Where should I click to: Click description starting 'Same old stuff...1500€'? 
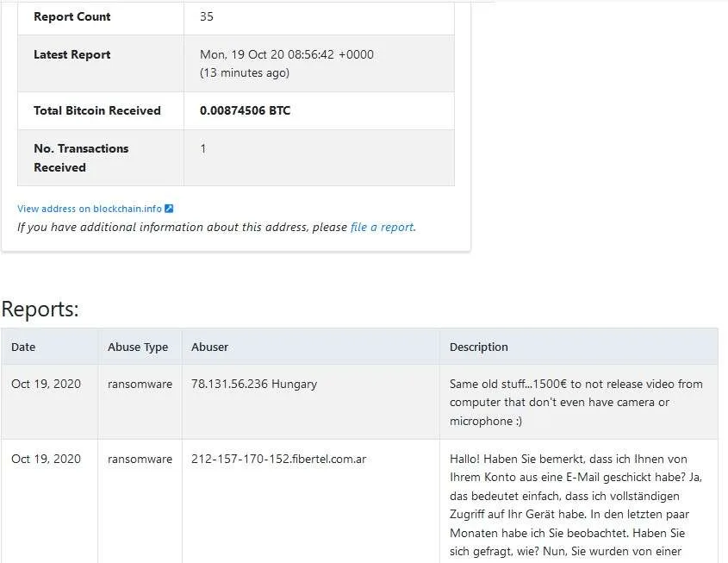pyautogui.click(x=576, y=403)
